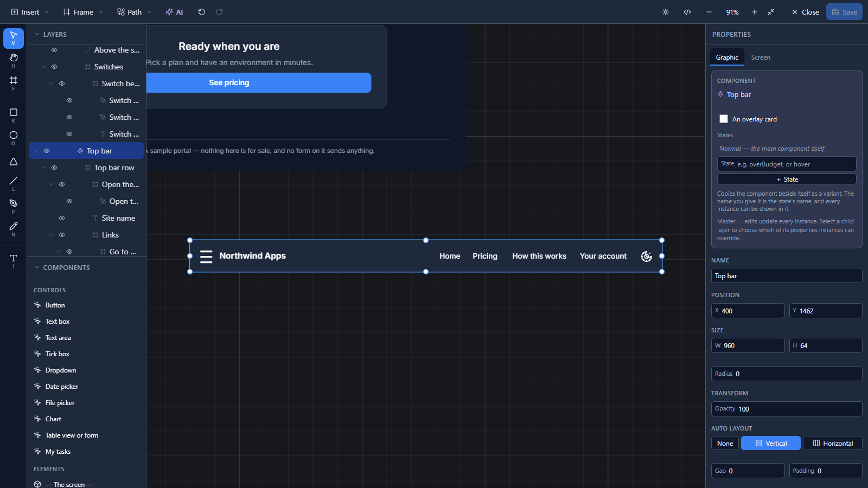Choose the Rectangle shape tool
Image resolution: width=868 pixels, height=488 pixels.
click(14, 115)
